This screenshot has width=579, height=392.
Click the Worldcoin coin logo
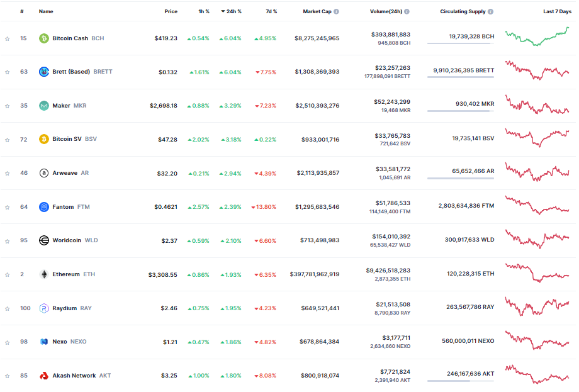[44, 240]
